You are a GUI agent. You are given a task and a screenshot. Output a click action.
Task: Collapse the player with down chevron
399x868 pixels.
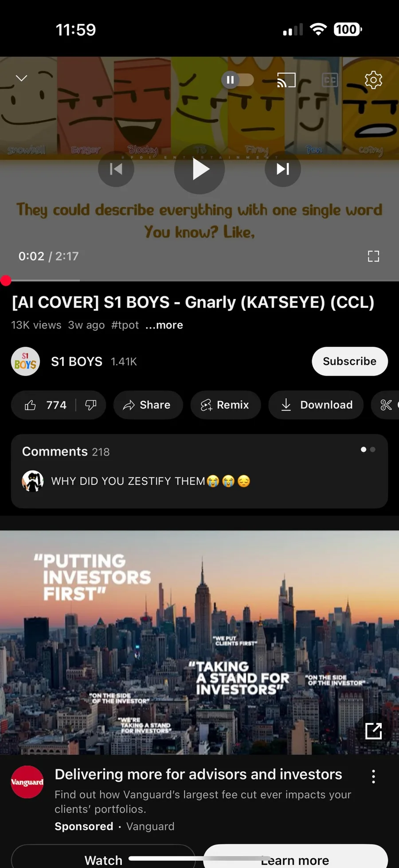(21, 78)
